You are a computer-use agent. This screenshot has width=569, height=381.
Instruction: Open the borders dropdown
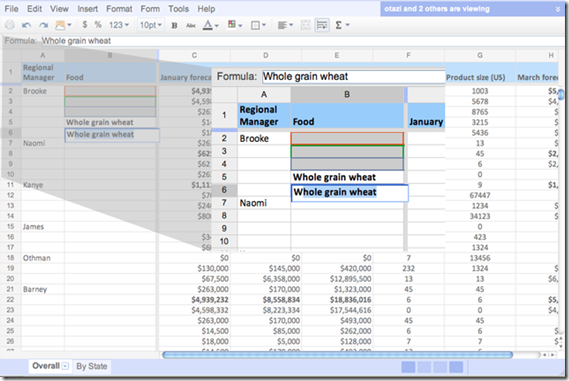(x=258, y=25)
